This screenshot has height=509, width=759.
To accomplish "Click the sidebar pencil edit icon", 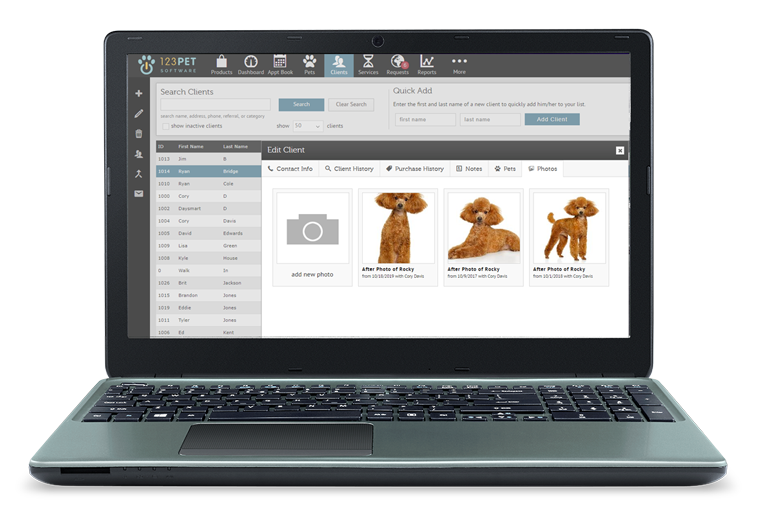I will coord(139,114).
